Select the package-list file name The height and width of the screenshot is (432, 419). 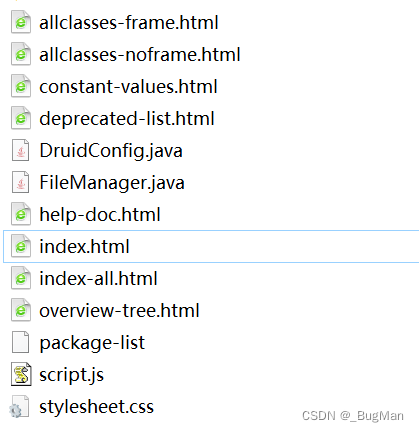[92, 343]
